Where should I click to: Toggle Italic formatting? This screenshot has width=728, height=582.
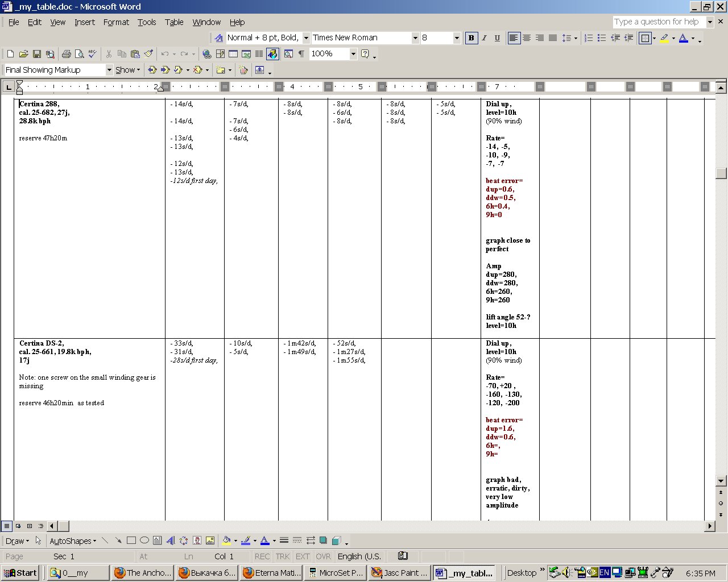pos(484,38)
